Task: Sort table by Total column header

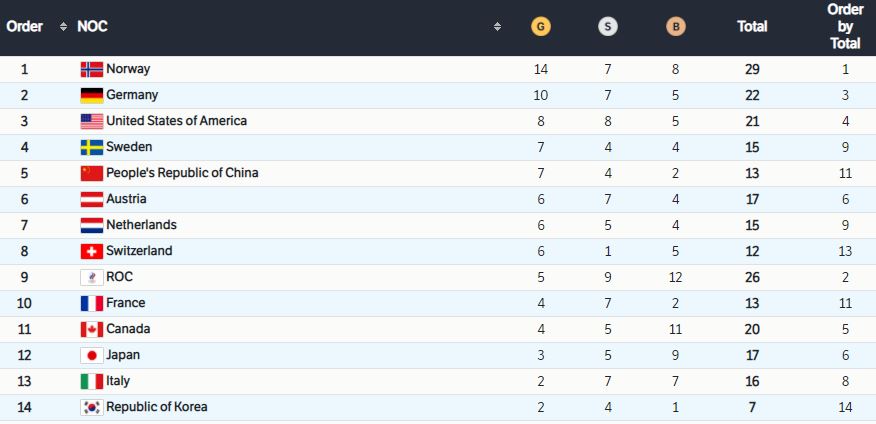Action: pyautogui.click(x=752, y=27)
